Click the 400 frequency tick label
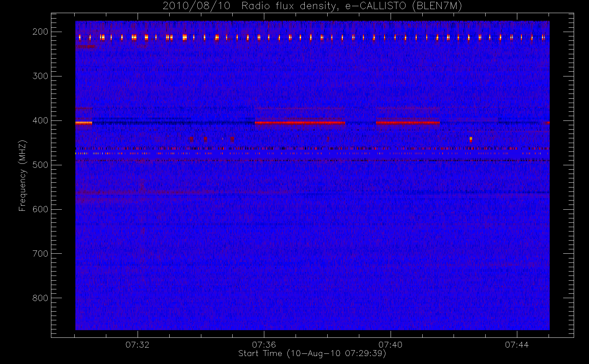This screenshot has width=589, height=364. point(40,120)
